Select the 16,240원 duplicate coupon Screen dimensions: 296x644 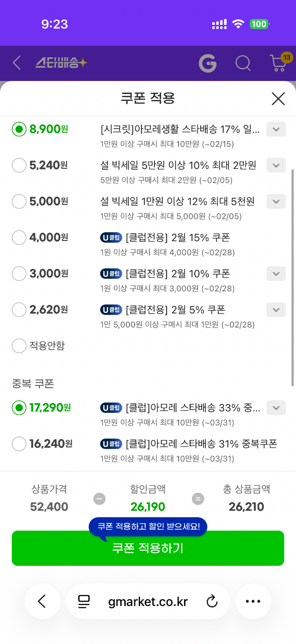click(x=19, y=444)
